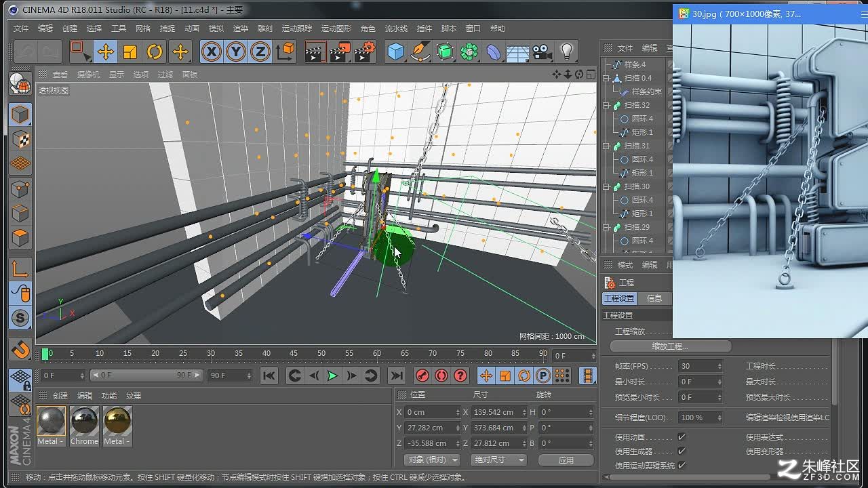Click magnet snapping icon in sidebar
The height and width of the screenshot is (488, 868).
coord(20,349)
